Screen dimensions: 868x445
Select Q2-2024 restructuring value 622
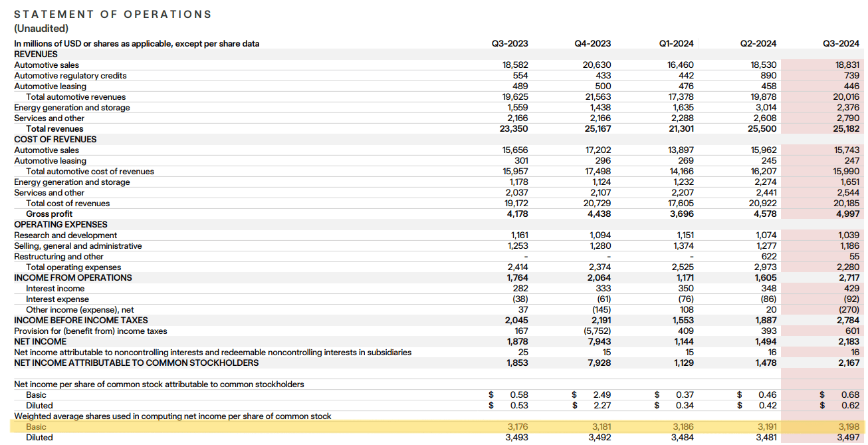tap(769, 257)
